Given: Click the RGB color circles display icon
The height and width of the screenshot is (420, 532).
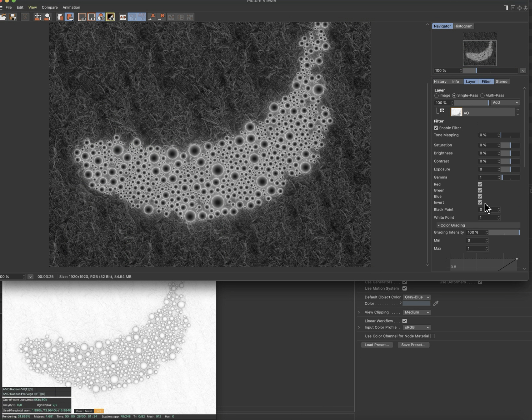Looking at the screenshot, I should 101,17.
